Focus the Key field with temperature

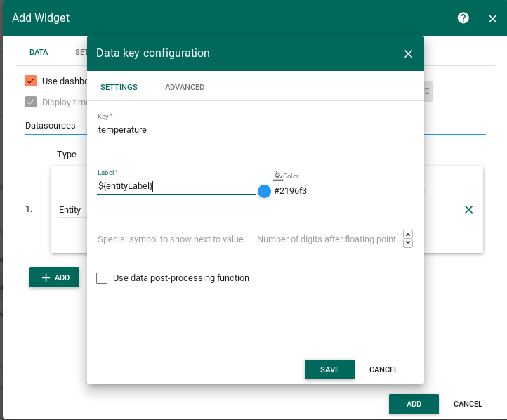pos(256,130)
